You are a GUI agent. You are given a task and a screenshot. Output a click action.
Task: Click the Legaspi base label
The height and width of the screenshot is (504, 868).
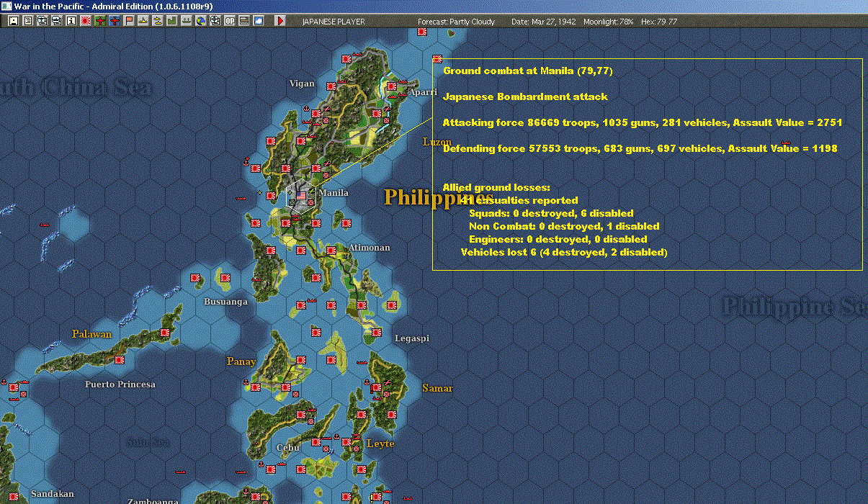pyautogui.click(x=412, y=338)
